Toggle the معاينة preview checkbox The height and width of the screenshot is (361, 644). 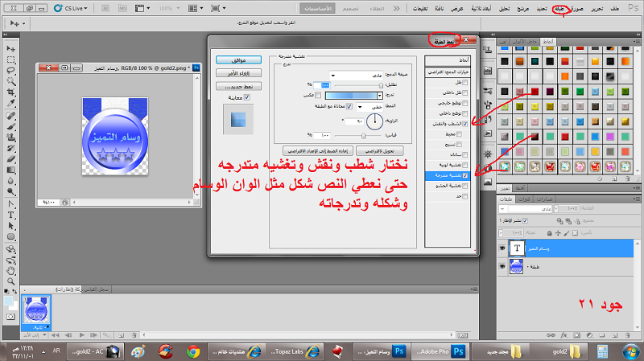(246, 97)
